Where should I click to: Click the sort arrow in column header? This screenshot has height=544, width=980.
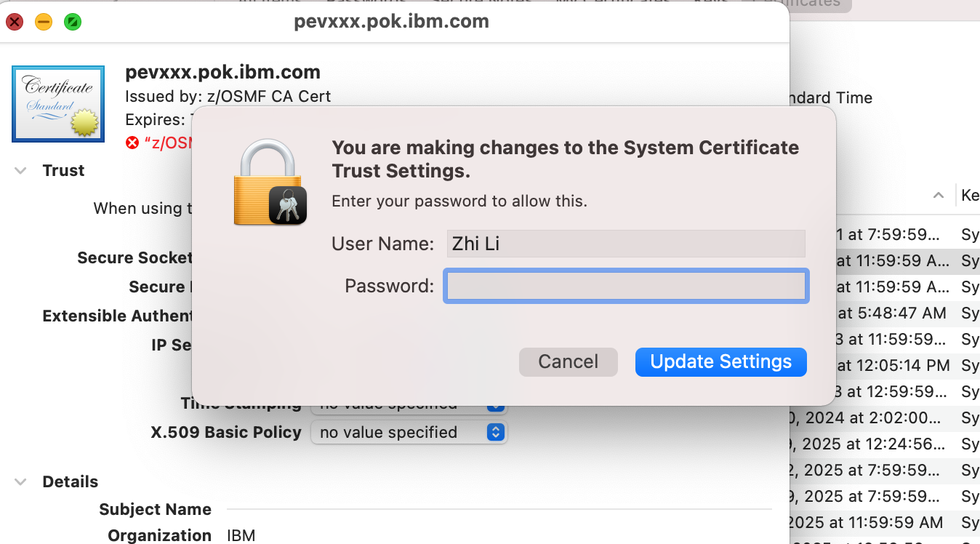tap(939, 196)
